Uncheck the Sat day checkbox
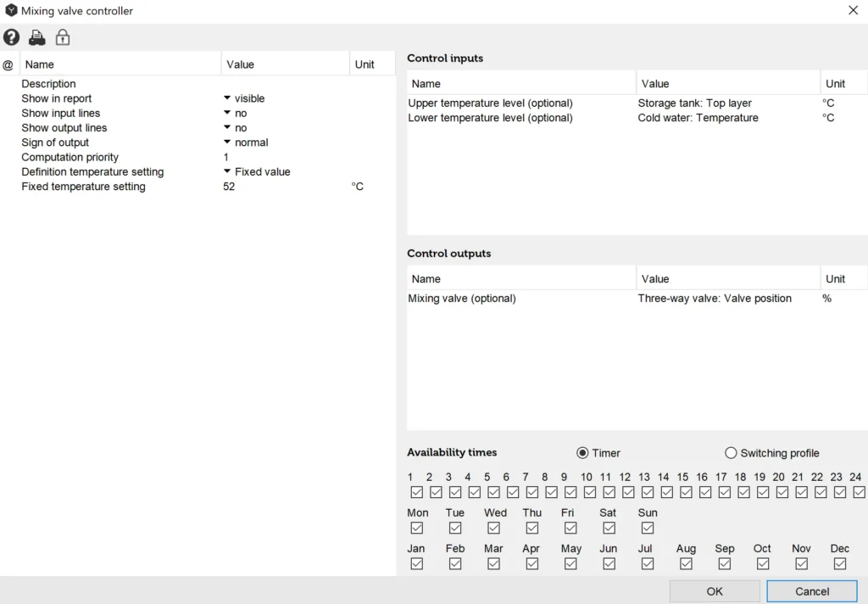Viewport: 868px width, 604px height. (x=609, y=528)
